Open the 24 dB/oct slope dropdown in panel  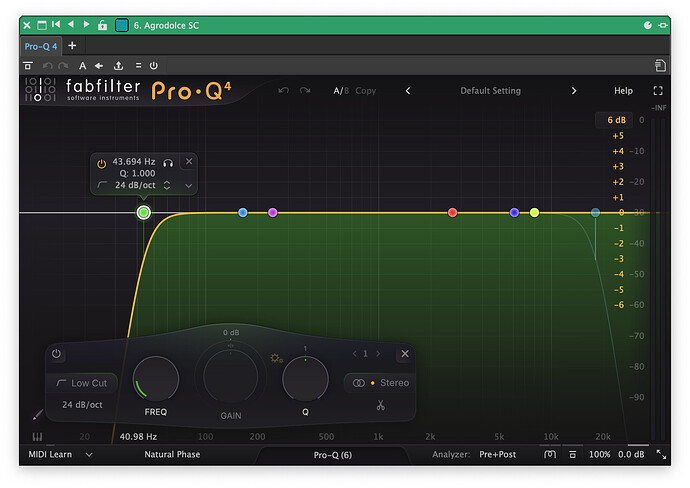click(x=82, y=404)
